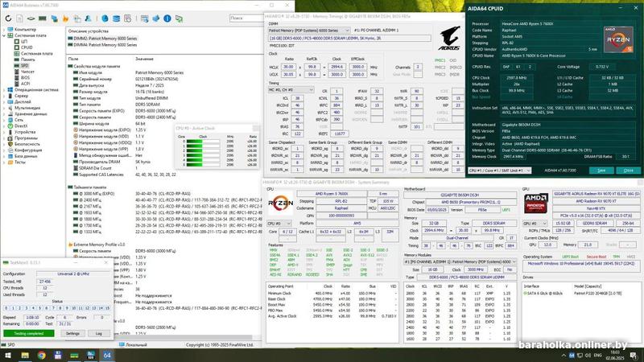Click the green Testing completed button
Screen dimensions: 644x362
(29, 333)
